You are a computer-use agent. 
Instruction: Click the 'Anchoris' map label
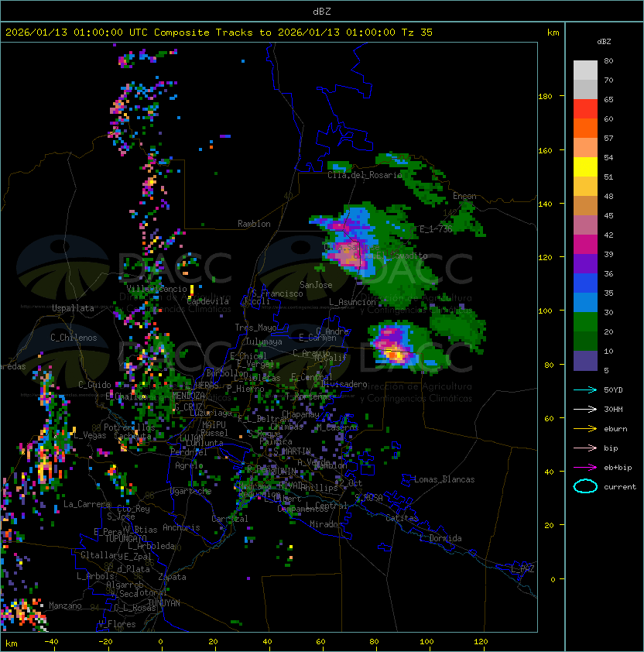[x=181, y=527]
